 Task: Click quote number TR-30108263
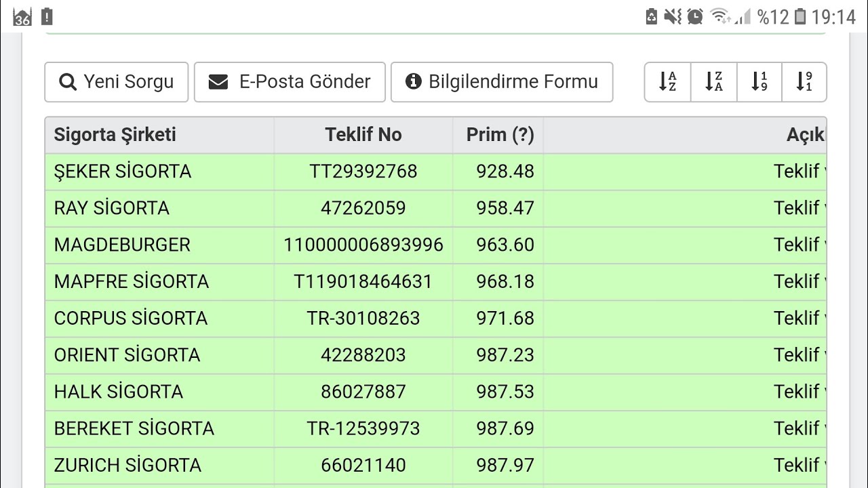coord(363,318)
